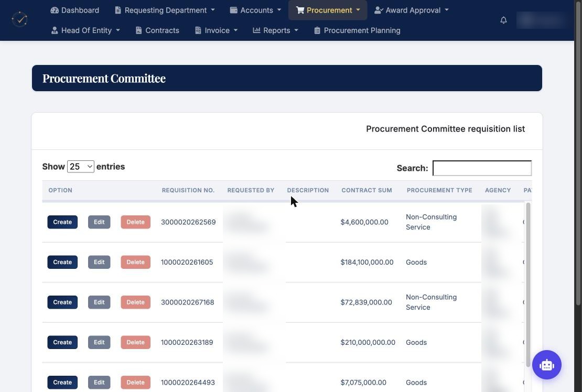Sort by Requested By column header
This screenshot has height=392, width=582.
point(251,190)
